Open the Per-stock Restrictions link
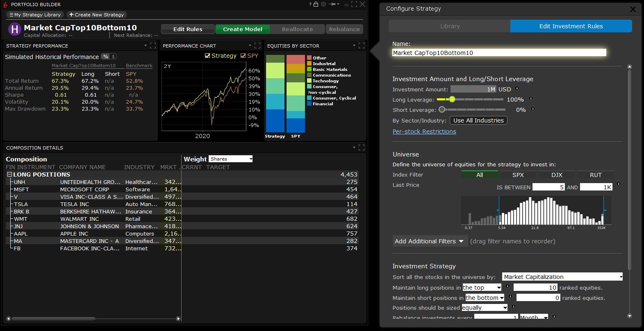 (424, 131)
